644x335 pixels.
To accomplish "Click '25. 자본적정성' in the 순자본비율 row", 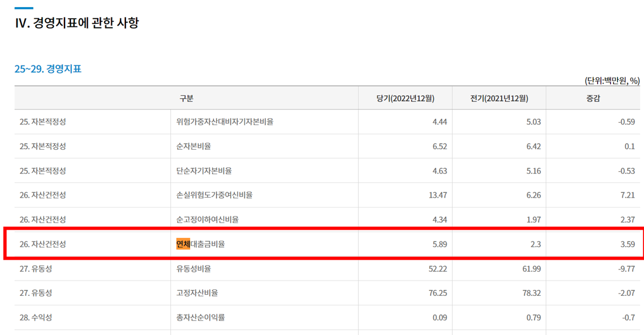I will click(x=43, y=146).
